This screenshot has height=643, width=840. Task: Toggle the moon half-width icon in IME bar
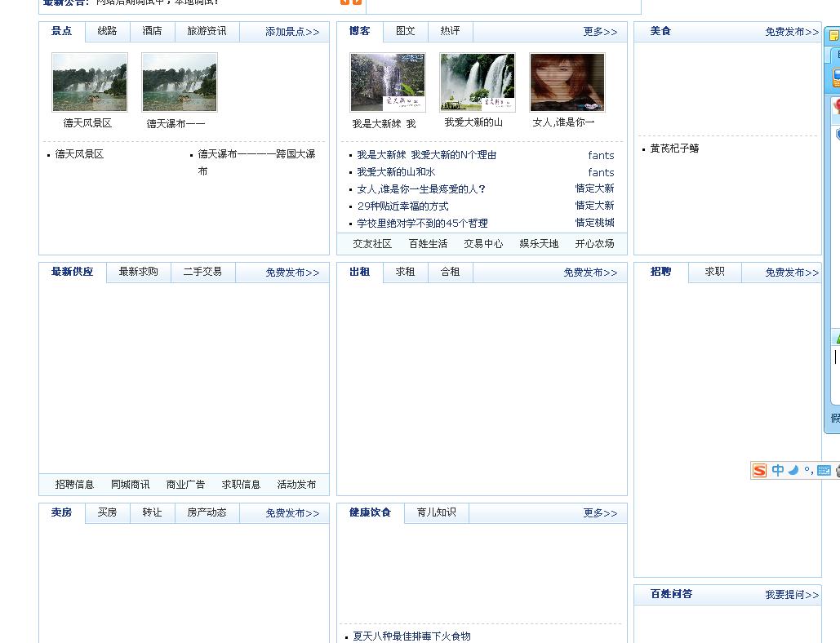click(793, 470)
